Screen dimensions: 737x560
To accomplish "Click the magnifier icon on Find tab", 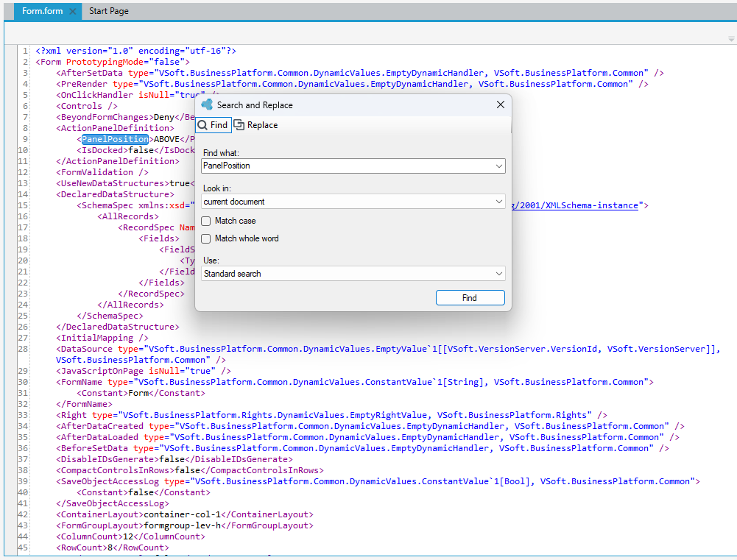I will 202,125.
